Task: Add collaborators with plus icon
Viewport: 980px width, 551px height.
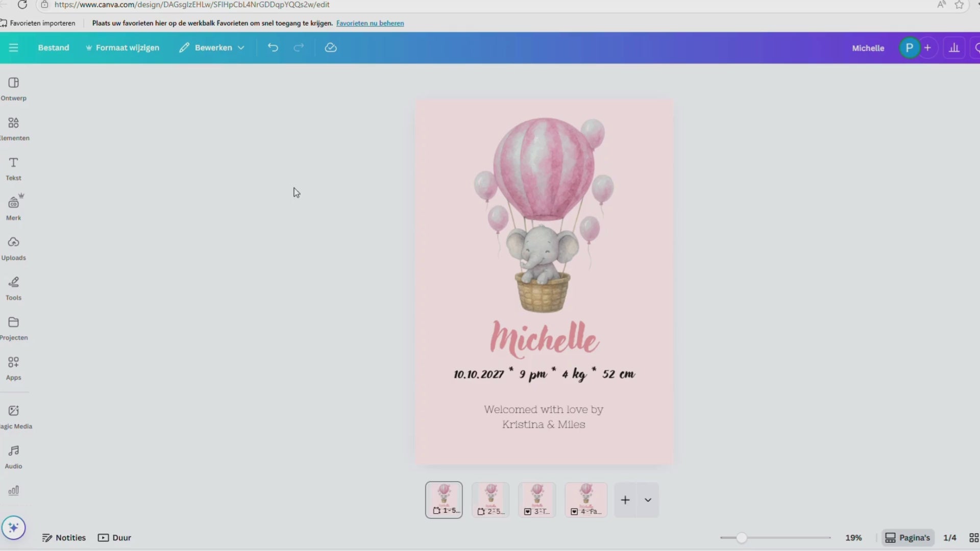Action: tap(927, 47)
